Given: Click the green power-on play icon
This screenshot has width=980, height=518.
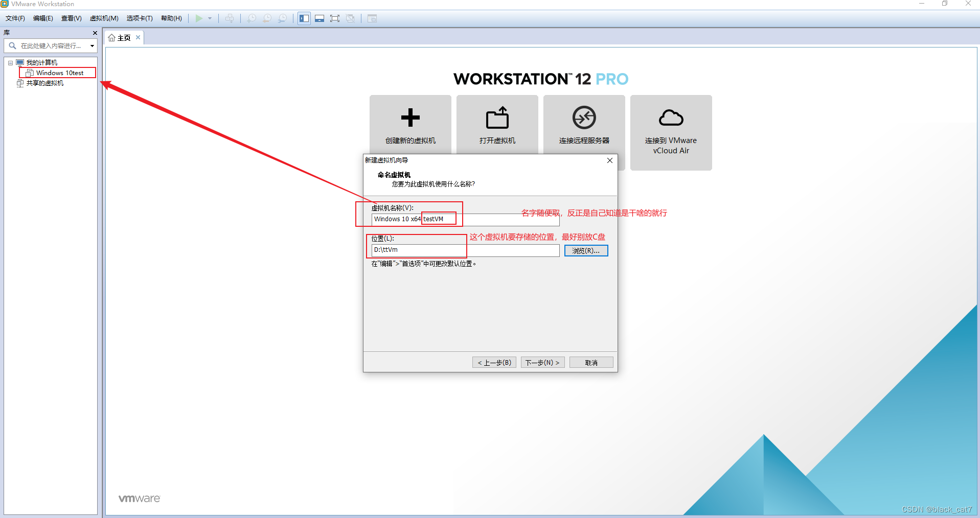Looking at the screenshot, I should (x=199, y=18).
